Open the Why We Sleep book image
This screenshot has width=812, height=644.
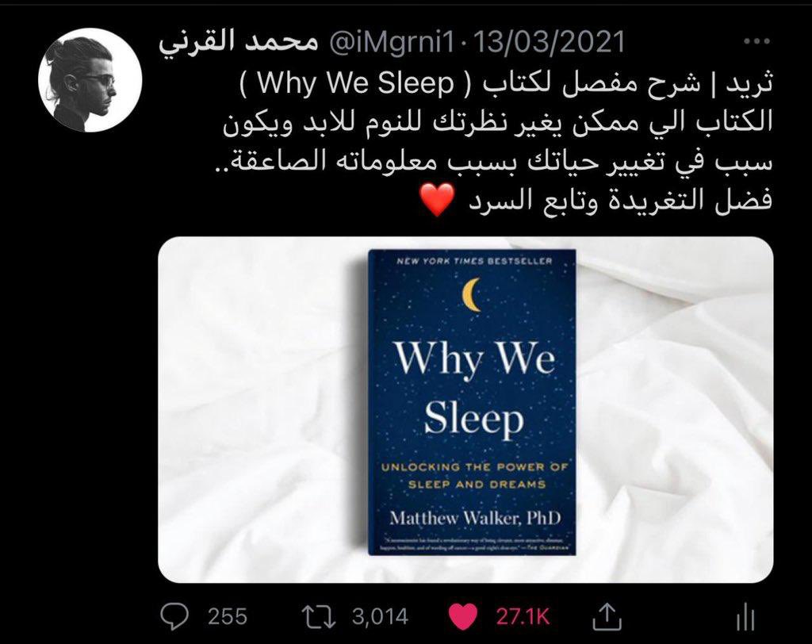tap(465, 409)
